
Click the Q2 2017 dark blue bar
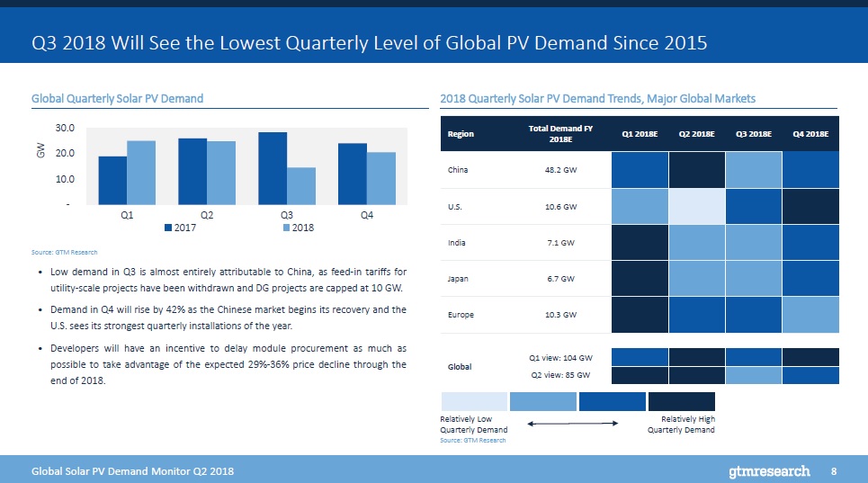click(x=192, y=172)
